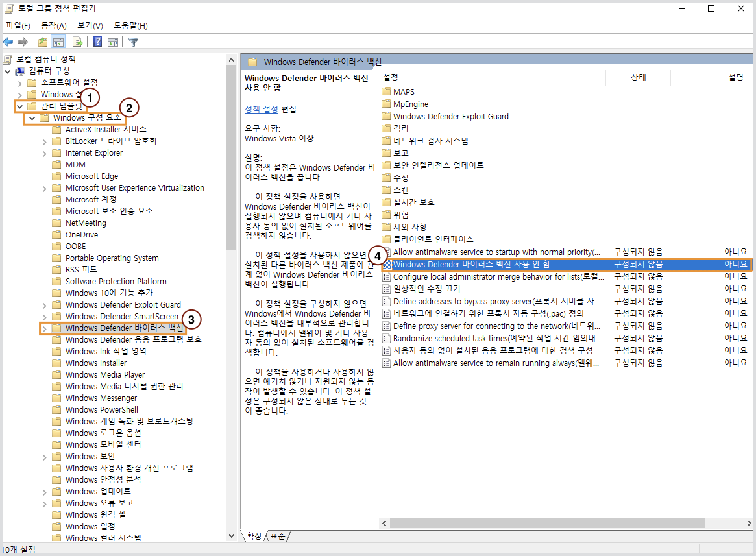Expand the Windows 보안 node
The height and width of the screenshot is (556, 756).
point(44,457)
